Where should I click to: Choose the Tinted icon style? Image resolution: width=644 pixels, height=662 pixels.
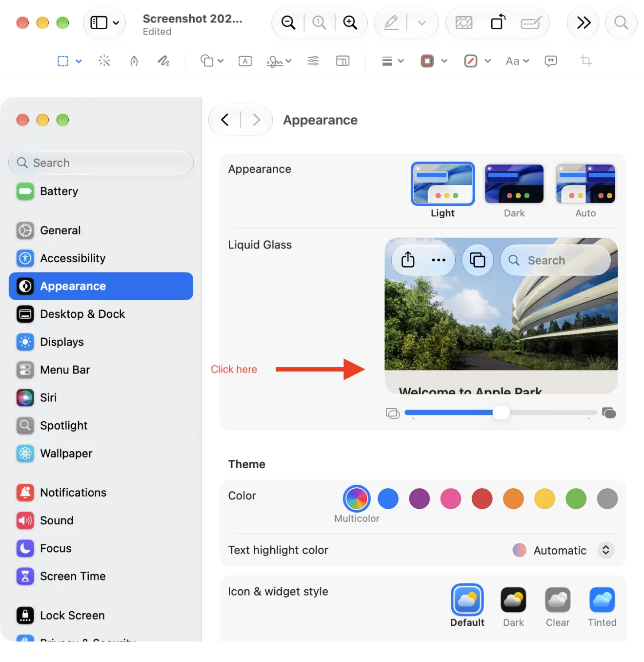click(602, 606)
